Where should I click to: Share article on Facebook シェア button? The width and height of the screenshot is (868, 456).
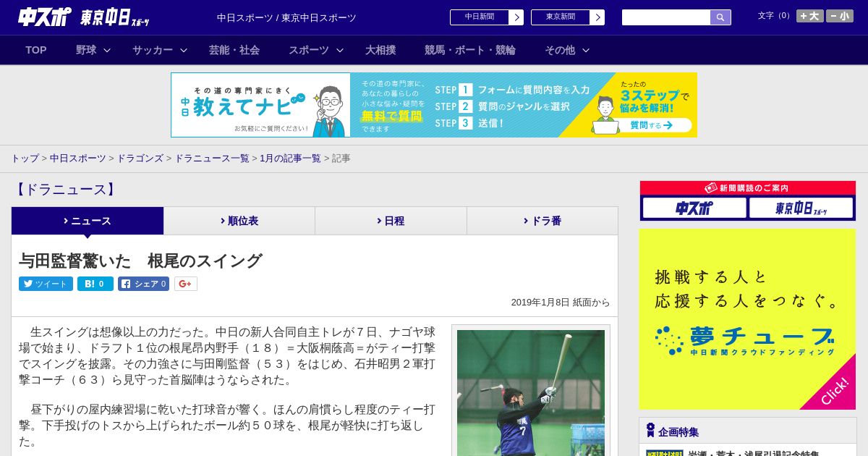click(143, 284)
